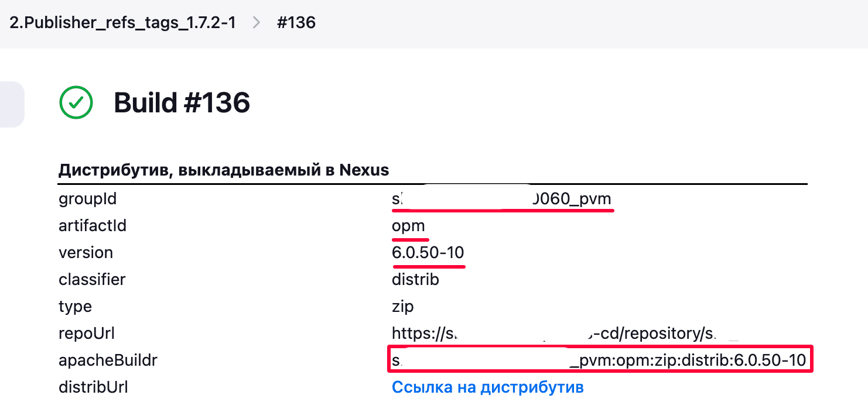868x419 pixels.
Task: Click the version row label
Action: (86, 253)
